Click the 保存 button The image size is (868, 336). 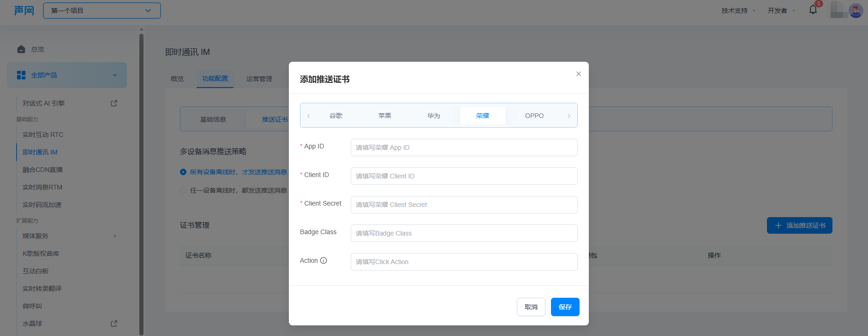[x=565, y=307]
